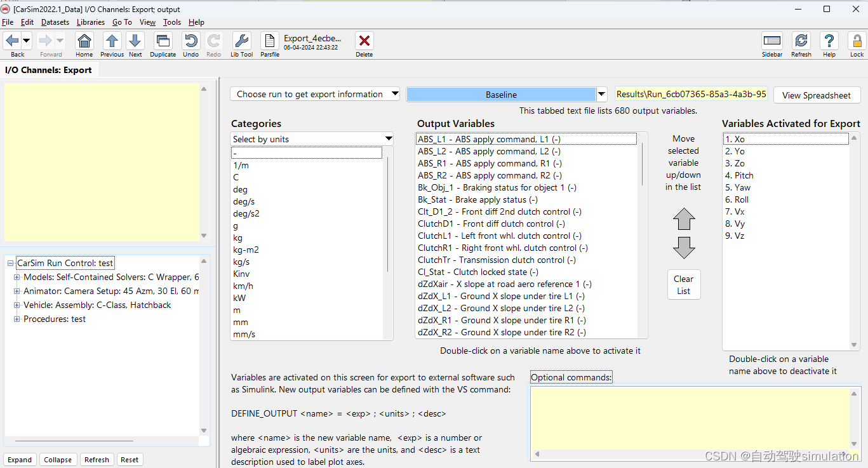Screen dimensions: 868x468
Task: Click the Expand button below the tree
Action: coord(20,460)
